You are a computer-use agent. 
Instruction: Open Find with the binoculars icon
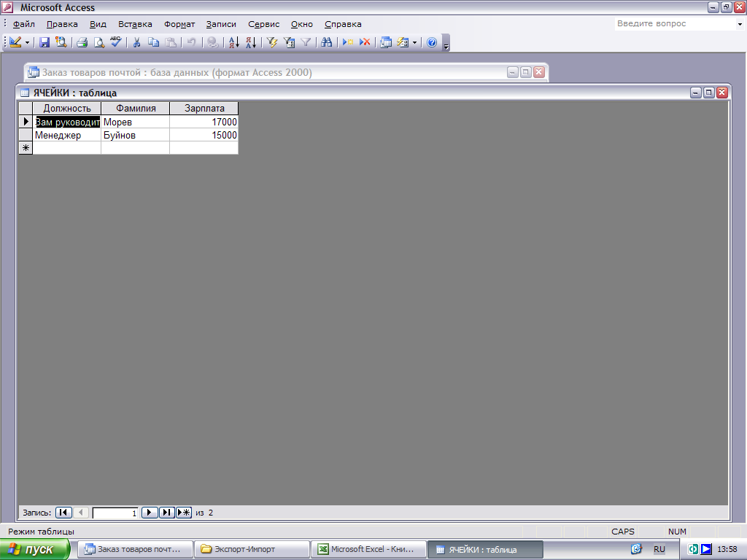click(x=326, y=42)
